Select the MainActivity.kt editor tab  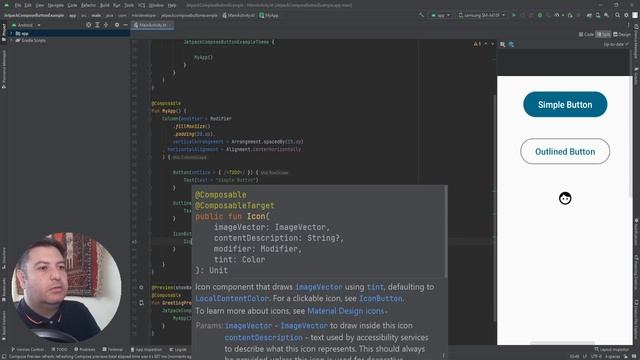152,25
